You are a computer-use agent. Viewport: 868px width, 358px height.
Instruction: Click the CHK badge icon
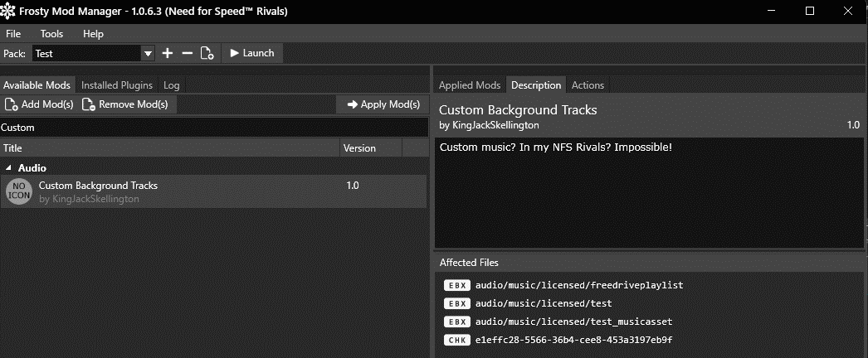457,340
